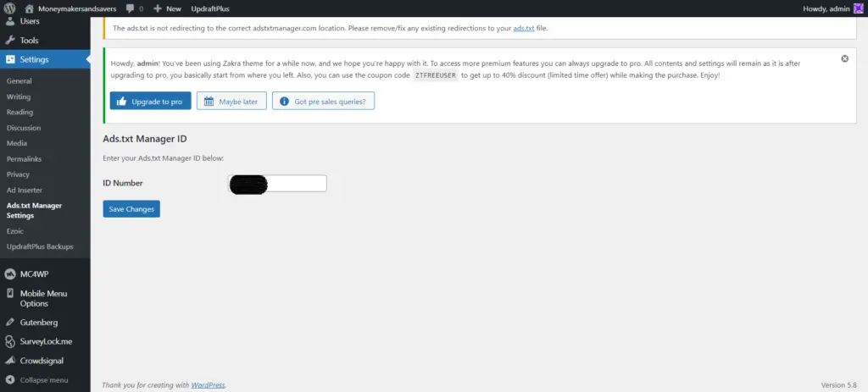868x392 pixels.
Task: Collapse the admin sidebar menu
Action: click(45, 380)
